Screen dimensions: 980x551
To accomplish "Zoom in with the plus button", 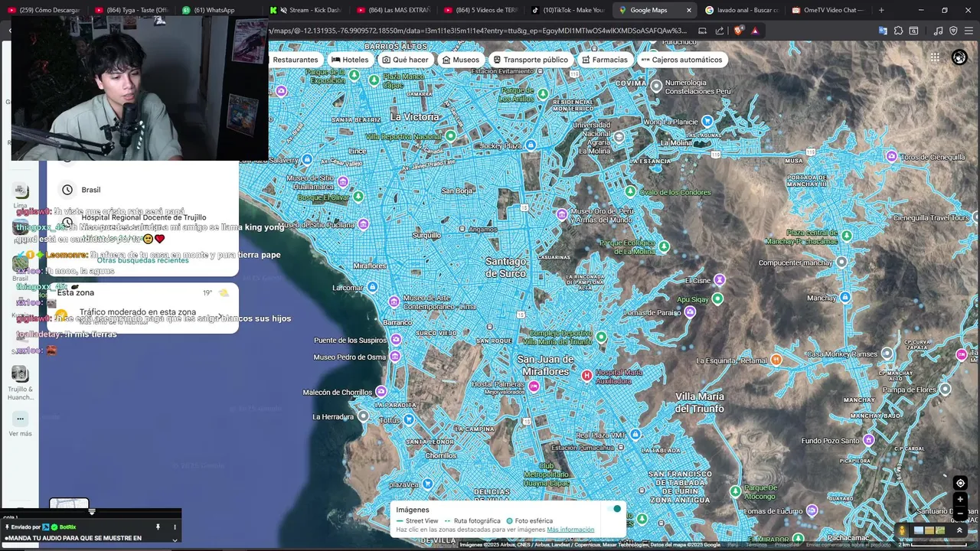I will [960, 500].
